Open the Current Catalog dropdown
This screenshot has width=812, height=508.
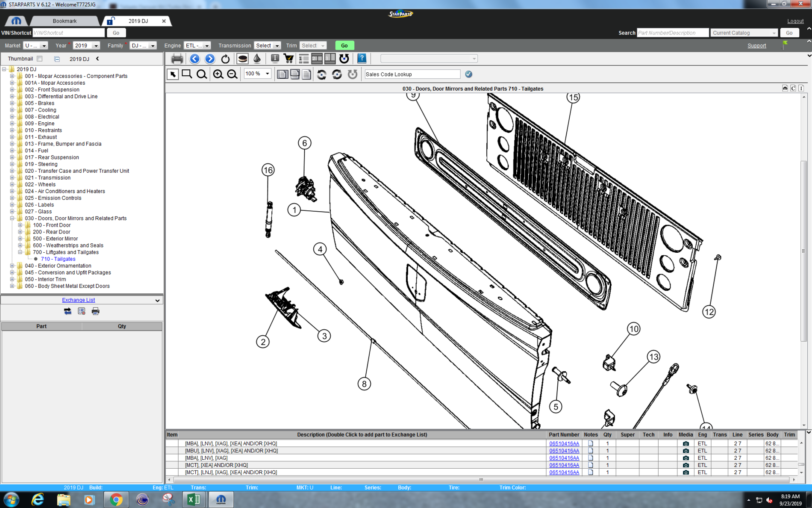coord(774,33)
